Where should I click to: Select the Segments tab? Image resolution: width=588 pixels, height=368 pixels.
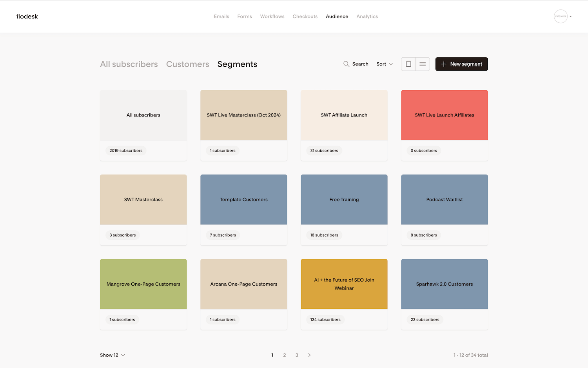point(238,64)
